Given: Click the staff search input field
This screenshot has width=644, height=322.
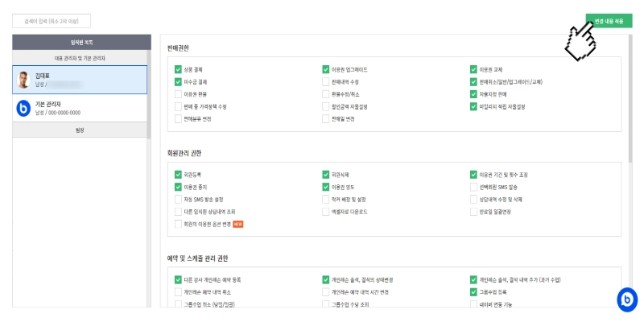Looking at the screenshot, I should [52, 21].
